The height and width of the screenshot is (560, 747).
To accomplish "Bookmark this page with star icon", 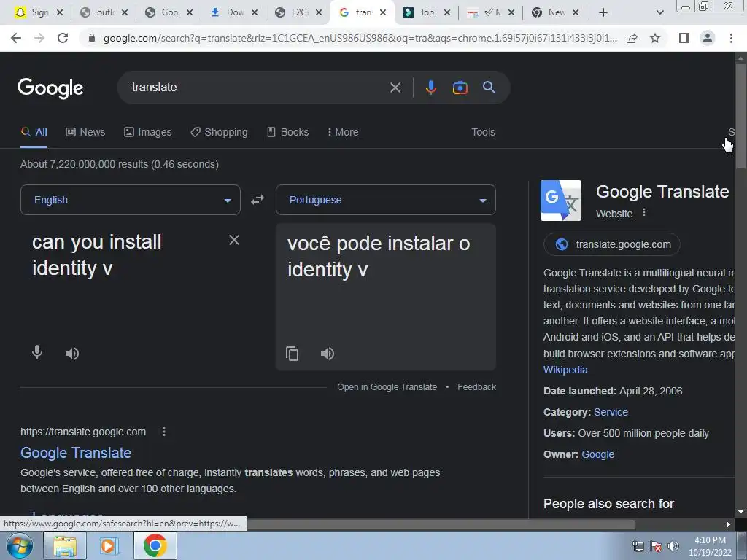I will [655, 38].
